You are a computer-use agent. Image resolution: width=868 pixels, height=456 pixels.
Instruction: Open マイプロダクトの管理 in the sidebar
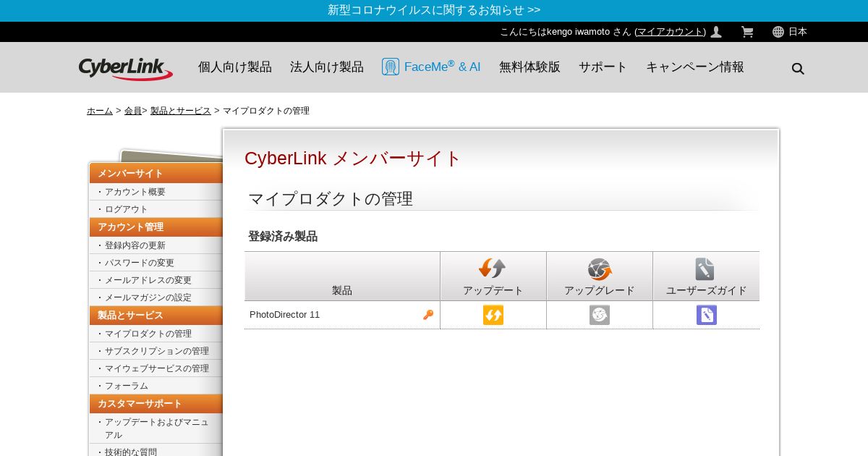148,334
